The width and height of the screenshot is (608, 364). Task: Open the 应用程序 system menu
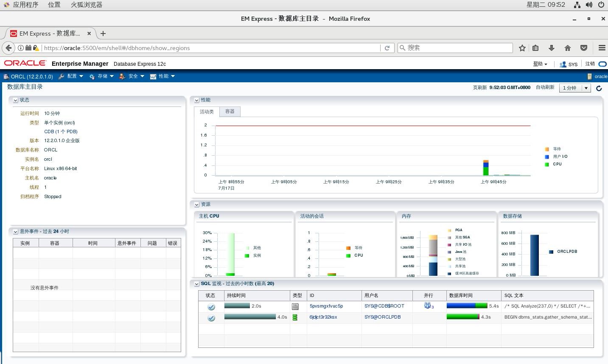pyautogui.click(x=25, y=5)
